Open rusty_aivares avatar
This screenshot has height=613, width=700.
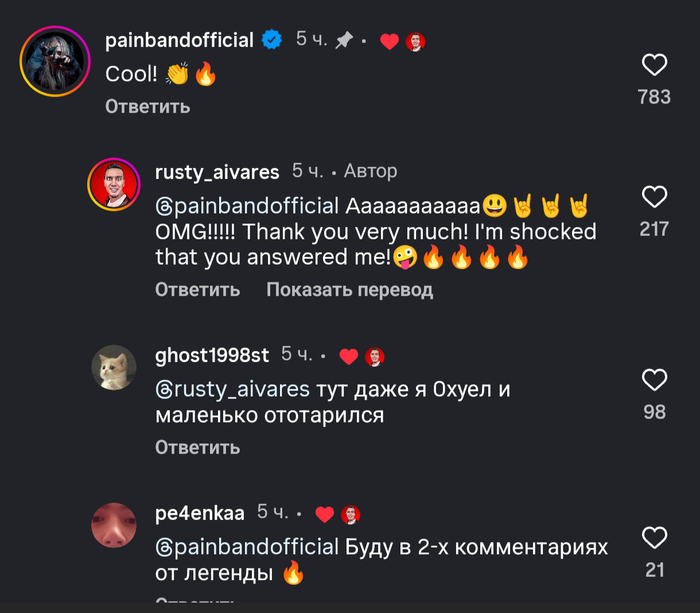(113, 184)
